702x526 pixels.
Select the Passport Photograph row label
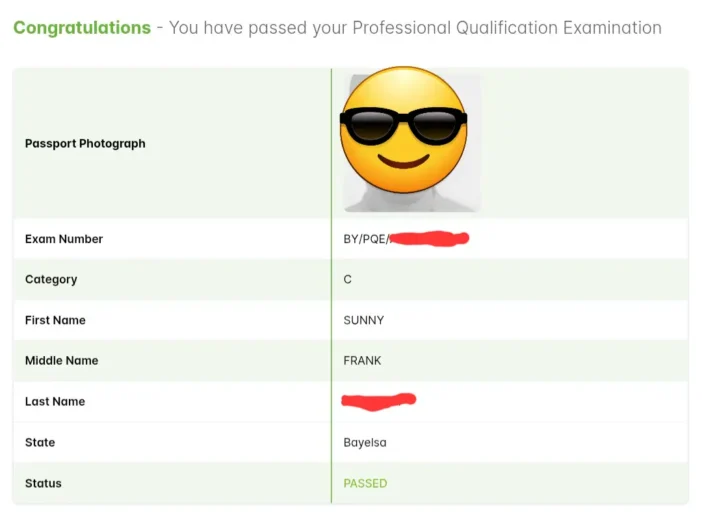85,144
